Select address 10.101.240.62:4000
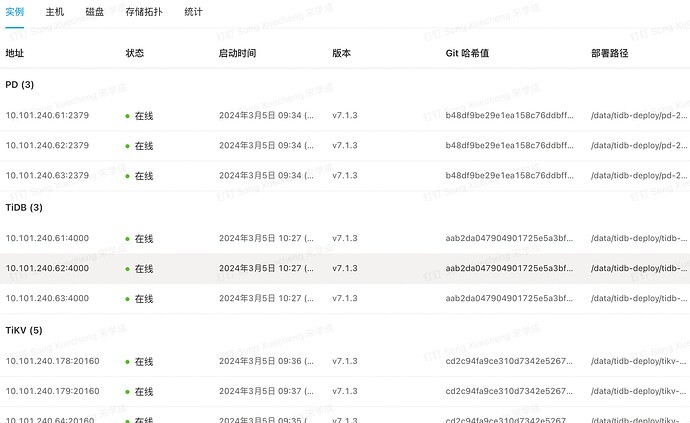 coord(47,268)
